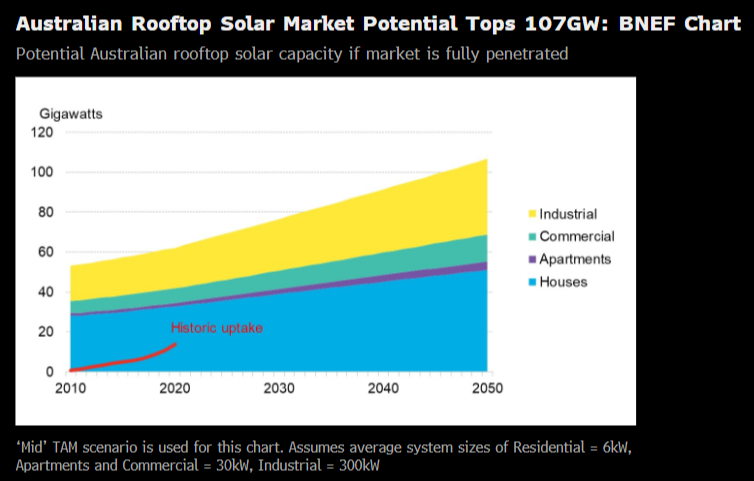The width and height of the screenshot is (754, 481).
Task: Click the purple Apartments legend swatch
Action: 532,259
